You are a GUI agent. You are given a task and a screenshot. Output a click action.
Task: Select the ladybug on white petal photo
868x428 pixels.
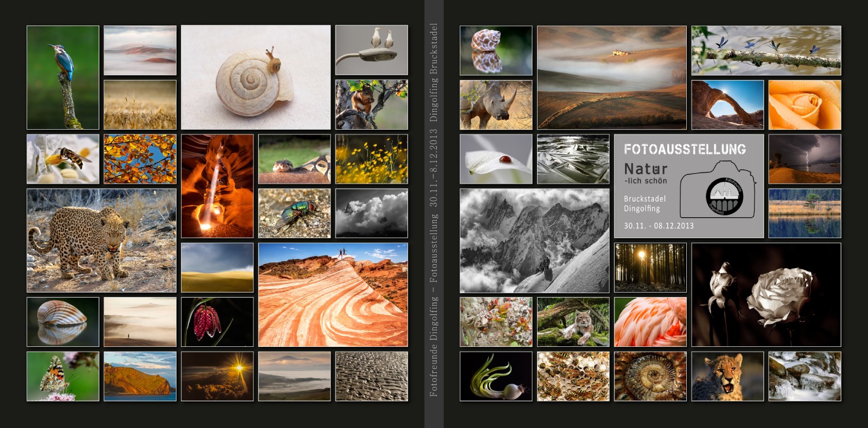(496, 159)
